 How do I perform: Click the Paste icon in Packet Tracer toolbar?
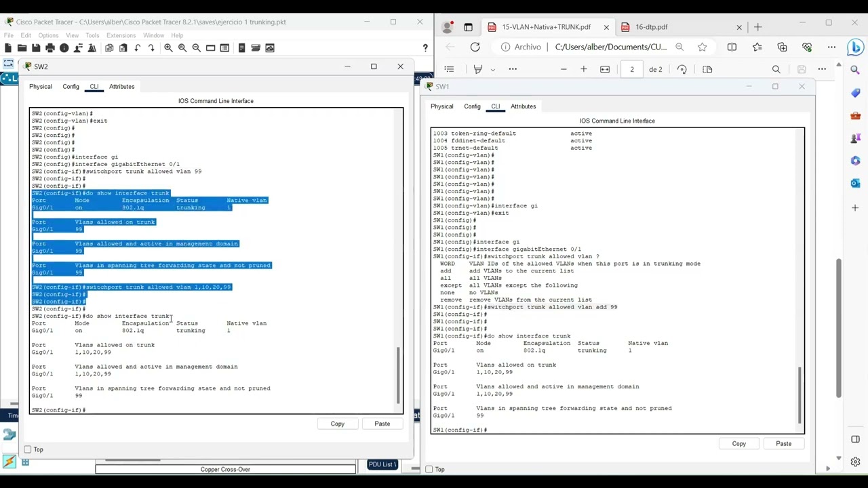pos(123,47)
